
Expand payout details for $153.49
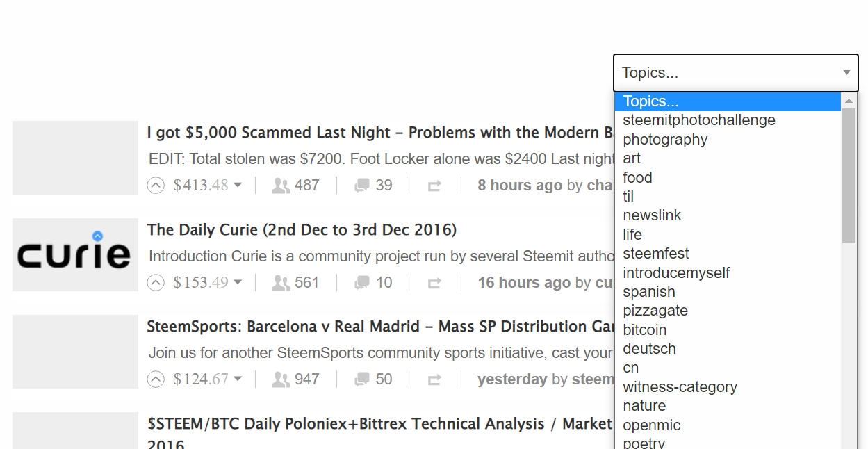click(x=238, y=283)
